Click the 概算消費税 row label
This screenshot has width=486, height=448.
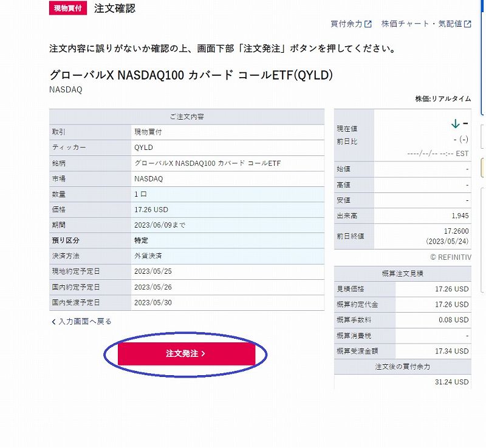click(x=354, y=336)
